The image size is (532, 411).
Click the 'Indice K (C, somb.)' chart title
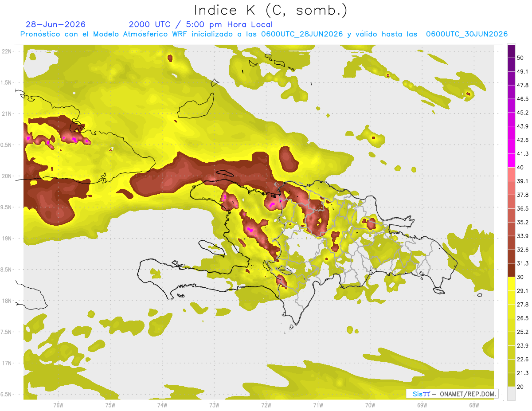point(270,10)
